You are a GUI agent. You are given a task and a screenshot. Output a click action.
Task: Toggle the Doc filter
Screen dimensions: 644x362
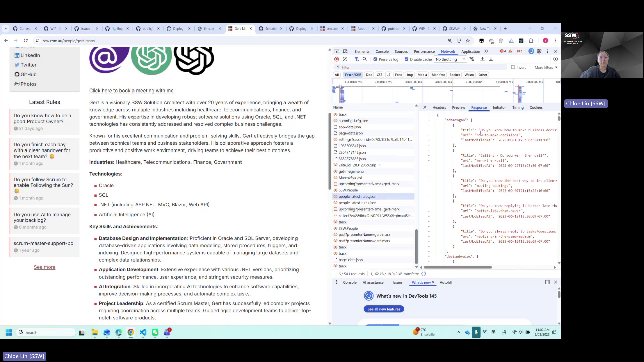click(369, 75)
